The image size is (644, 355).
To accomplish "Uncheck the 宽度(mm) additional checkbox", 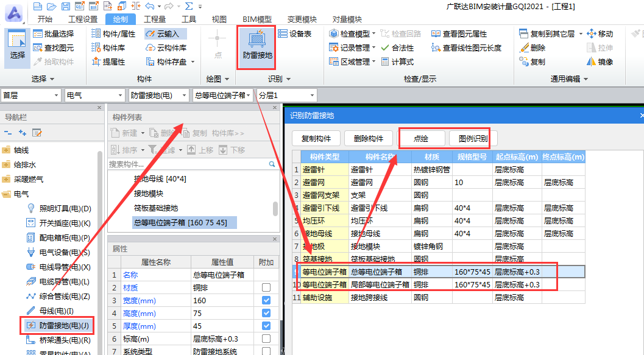I will pyautogui.click(x=266, y=300).
